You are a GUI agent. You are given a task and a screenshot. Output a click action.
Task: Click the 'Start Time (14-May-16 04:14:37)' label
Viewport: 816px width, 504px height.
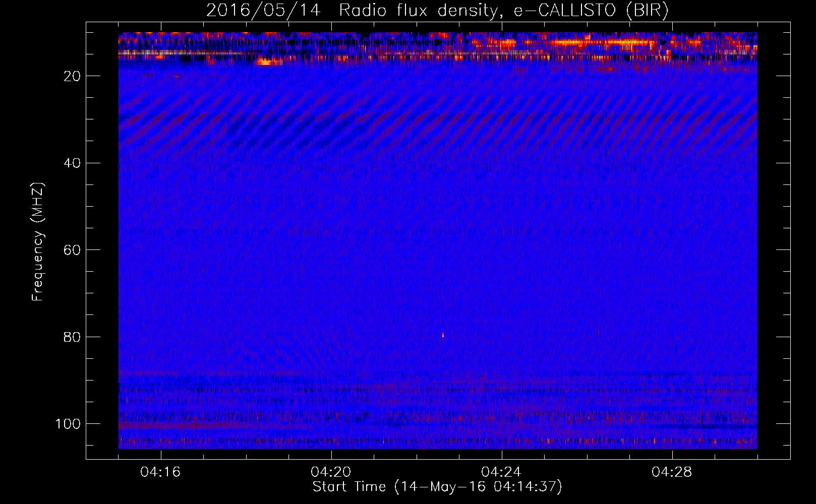pyautogui.click(x=437, y=487)
